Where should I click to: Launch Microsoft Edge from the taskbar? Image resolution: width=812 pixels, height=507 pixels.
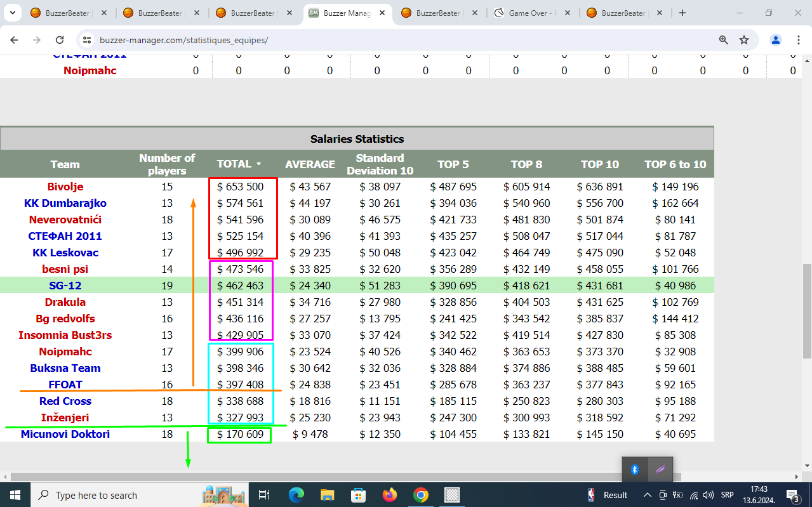296,495
